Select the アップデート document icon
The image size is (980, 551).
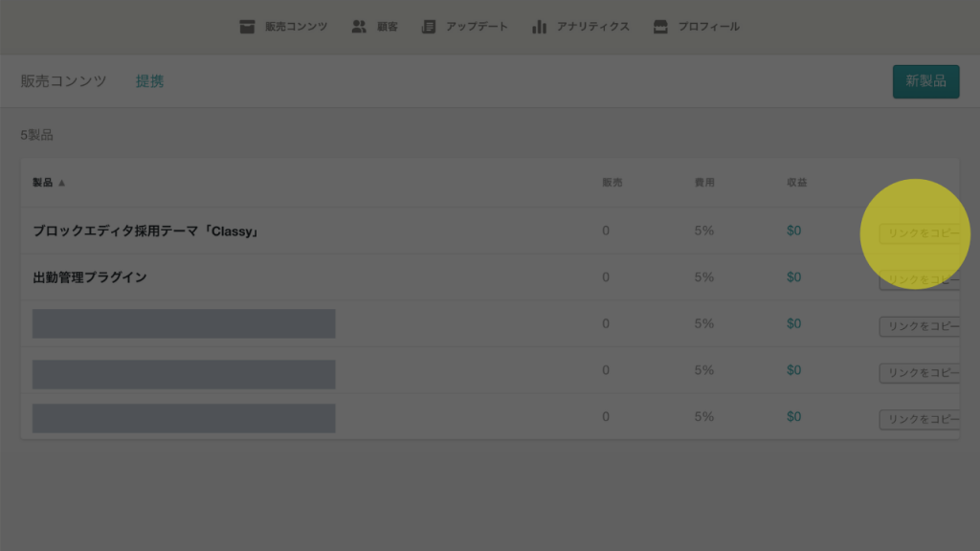[x=428, y=26]
